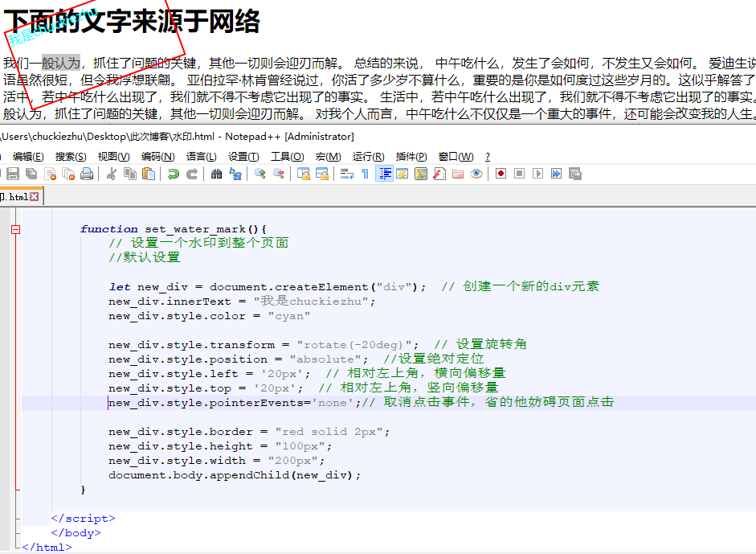Click the closing </script> tag line
756x554 pixels.
pyautogui.click(x=83, y=519)
